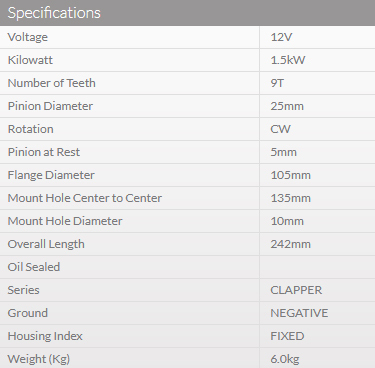Select the 135mm value
This screenshot has width=375, height=368.
point(290,198)
